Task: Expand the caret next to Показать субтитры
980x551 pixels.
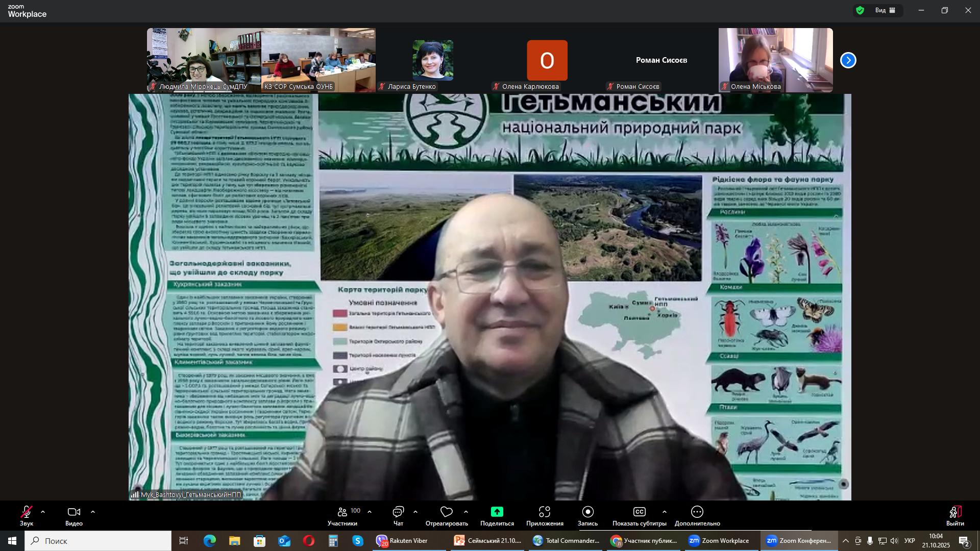Action: [x=664, y=512]
